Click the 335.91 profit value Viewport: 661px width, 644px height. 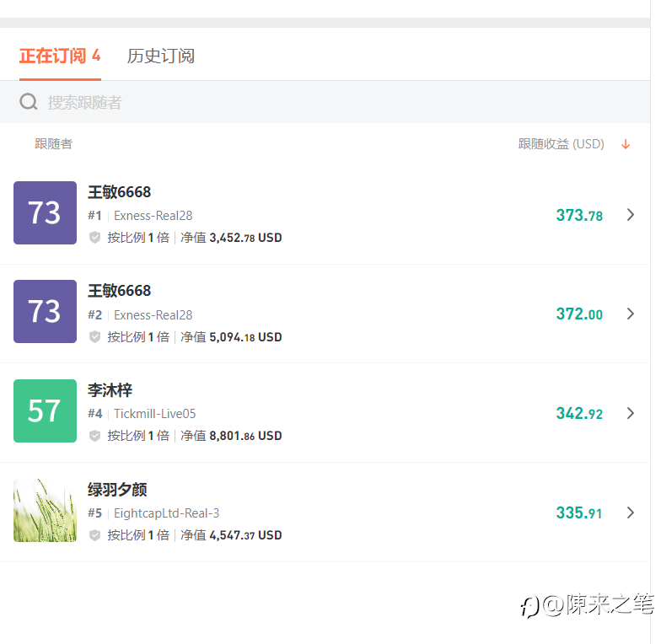coord(578,513)
